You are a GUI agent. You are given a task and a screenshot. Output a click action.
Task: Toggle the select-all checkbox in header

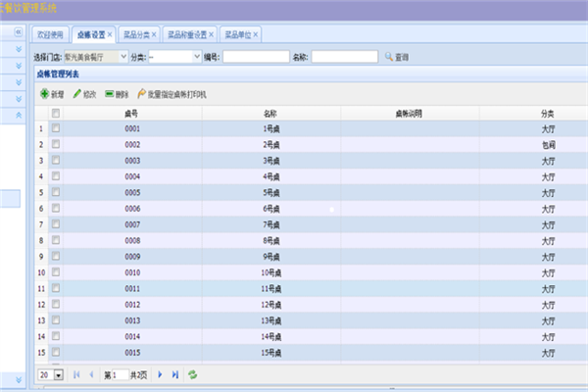56,113
